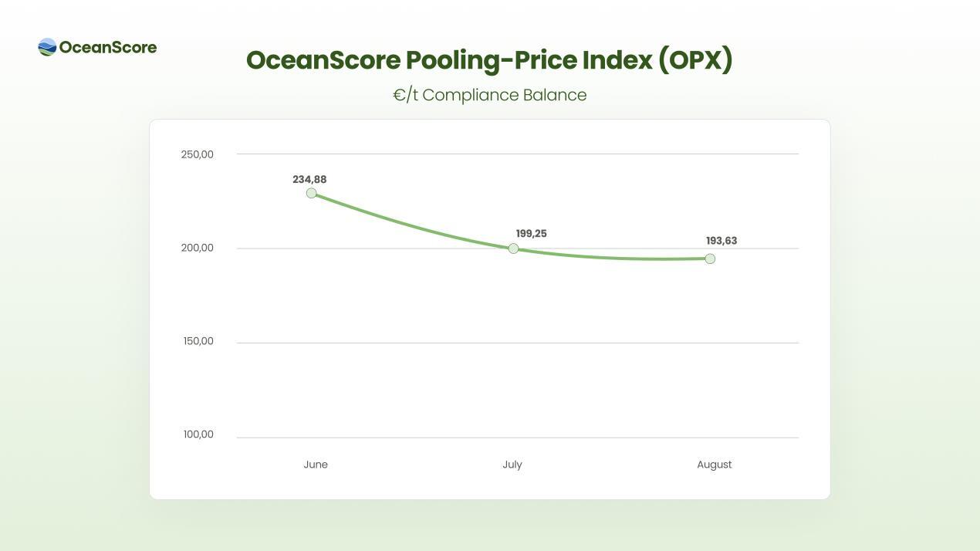
Task: Select the June x-axis label
Action: click(x=316, y=465)
